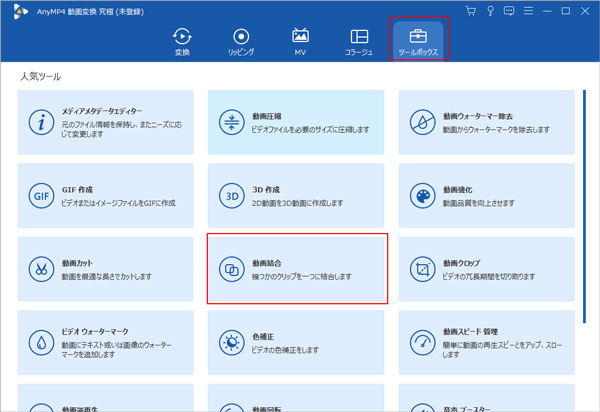Click the 色補正 sun icon
The width and height of the screenshot is (600, 412).
pos(232,343)
